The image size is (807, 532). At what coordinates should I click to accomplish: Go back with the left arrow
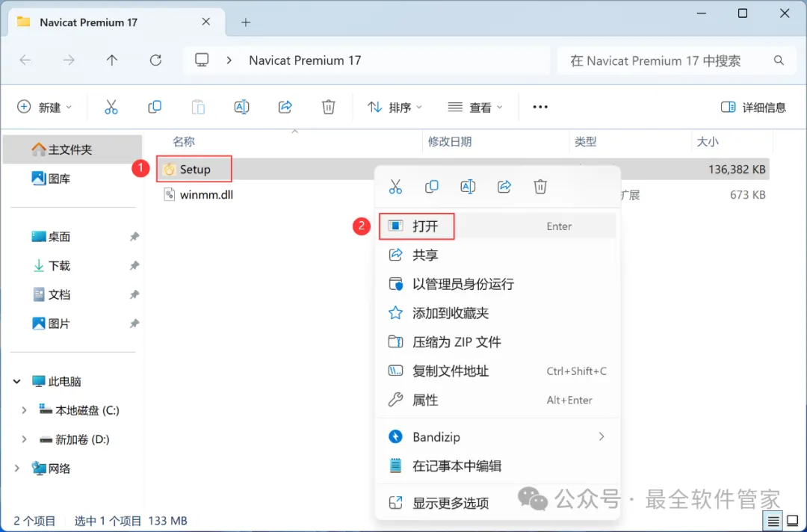pyautogui.click(x=25, y=61)
